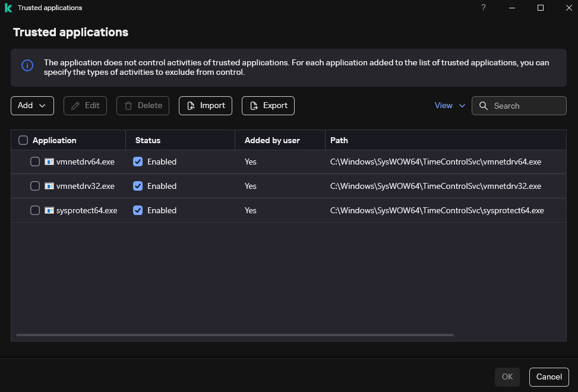Click the Cancel button
The image size is (578, 392).
click(548, 377)
